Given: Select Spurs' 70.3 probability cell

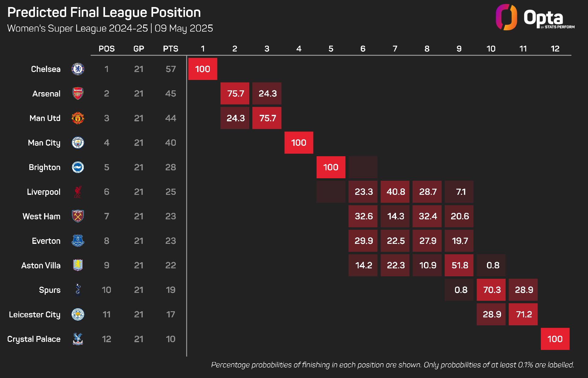Looking at the screenshot, I should click(491, 290).
